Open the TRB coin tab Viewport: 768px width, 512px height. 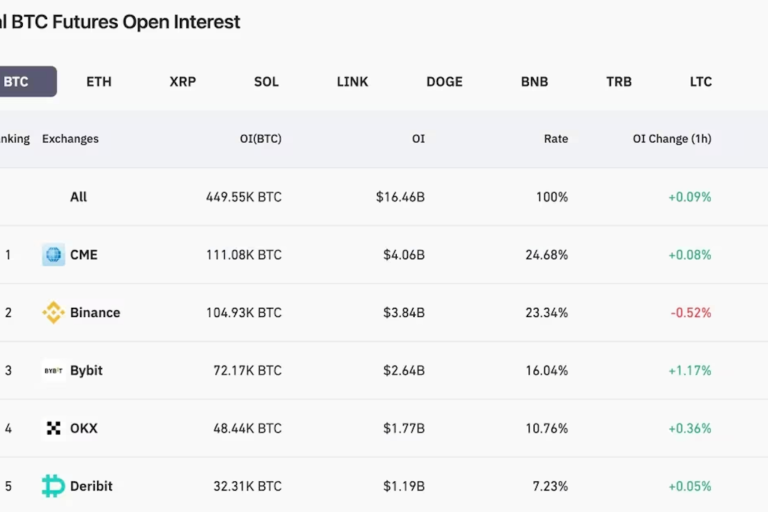tap(619, 82)
